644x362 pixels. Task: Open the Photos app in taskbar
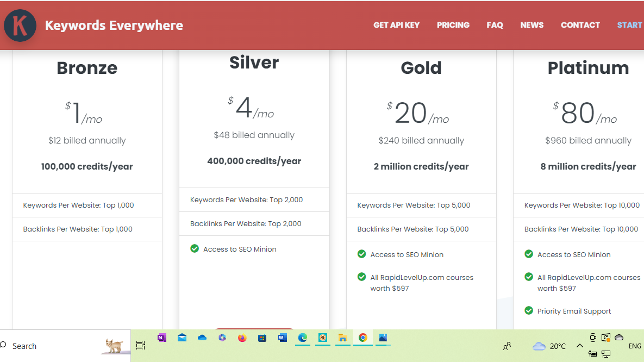[x=383, y=338]
